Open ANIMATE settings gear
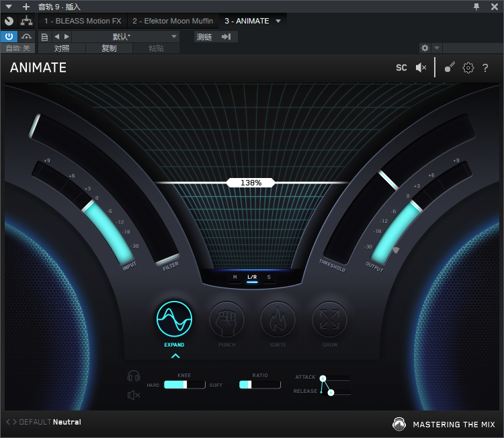The width and height of the screenshot is (504, 438). tap(468, 68)
